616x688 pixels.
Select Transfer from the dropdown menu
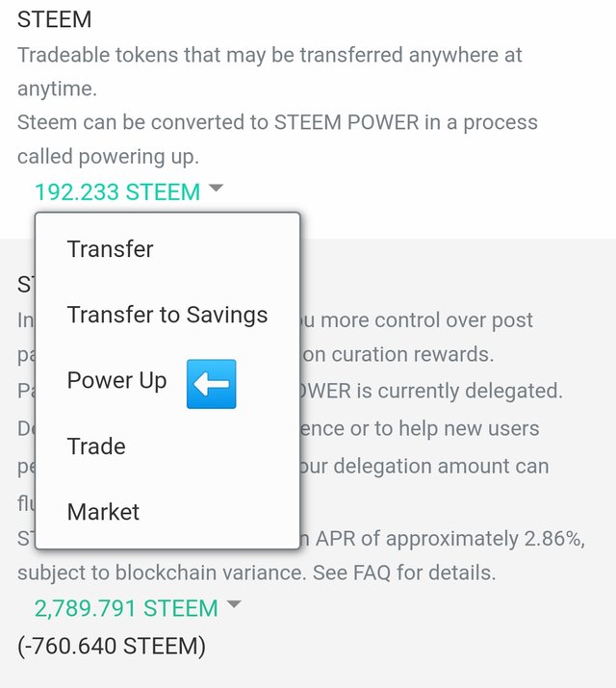click(110, 249)
